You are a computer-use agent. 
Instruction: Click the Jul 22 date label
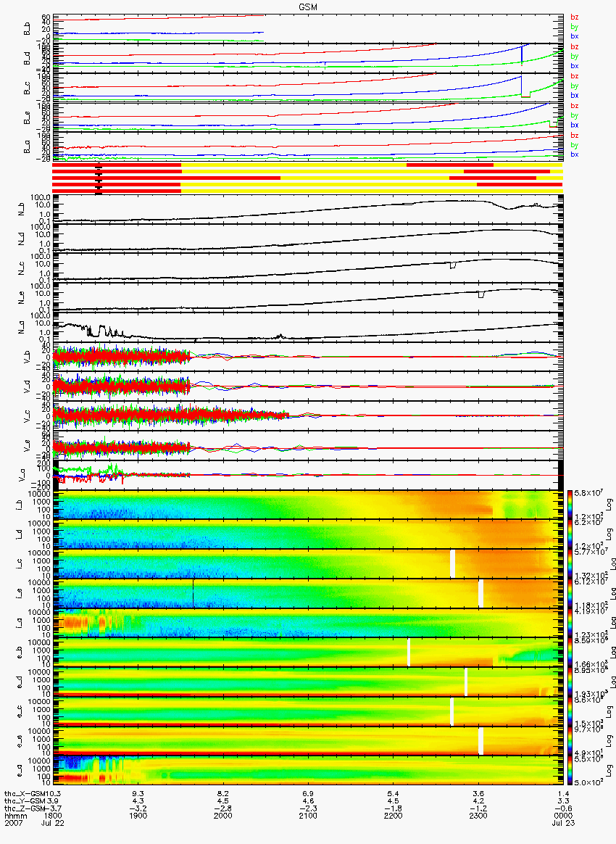[x=53, y=824]
